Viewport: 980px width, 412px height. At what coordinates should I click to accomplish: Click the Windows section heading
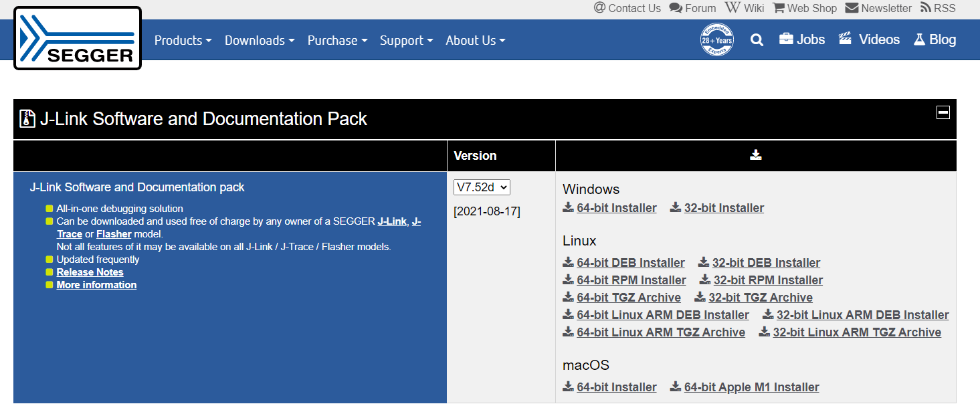[x=591, y=189]
